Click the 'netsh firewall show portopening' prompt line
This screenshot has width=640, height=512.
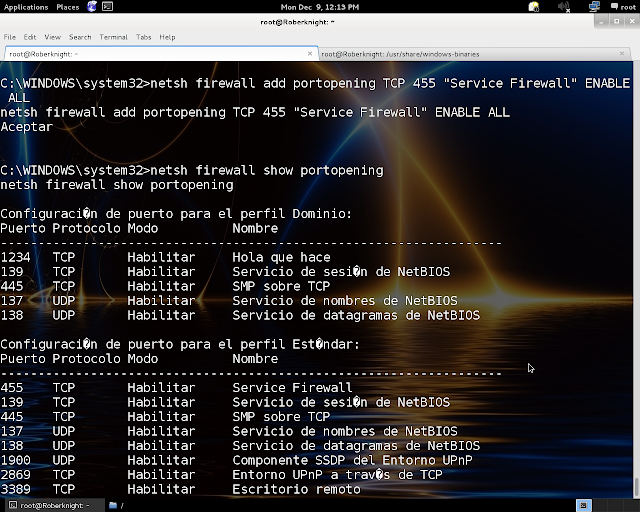192,170
